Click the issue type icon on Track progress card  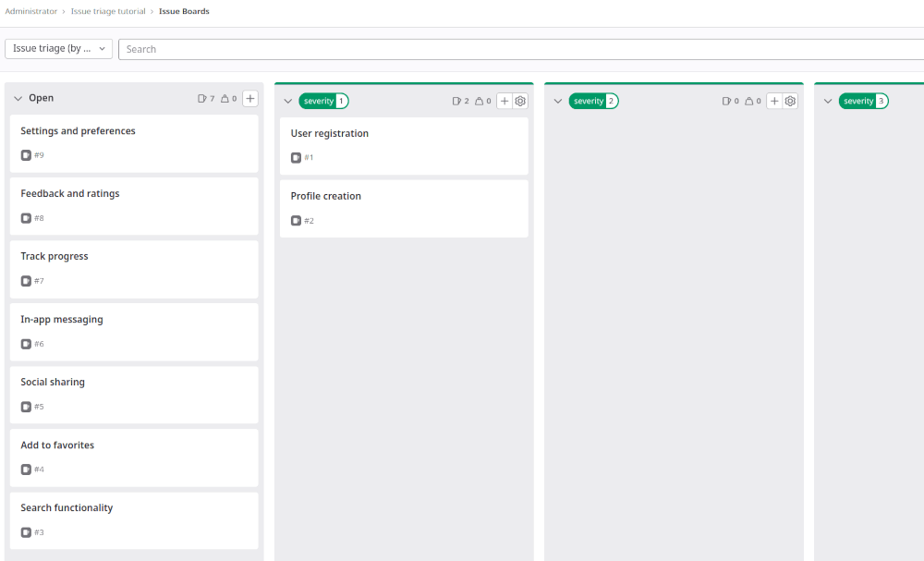click(x=25, y=280)
